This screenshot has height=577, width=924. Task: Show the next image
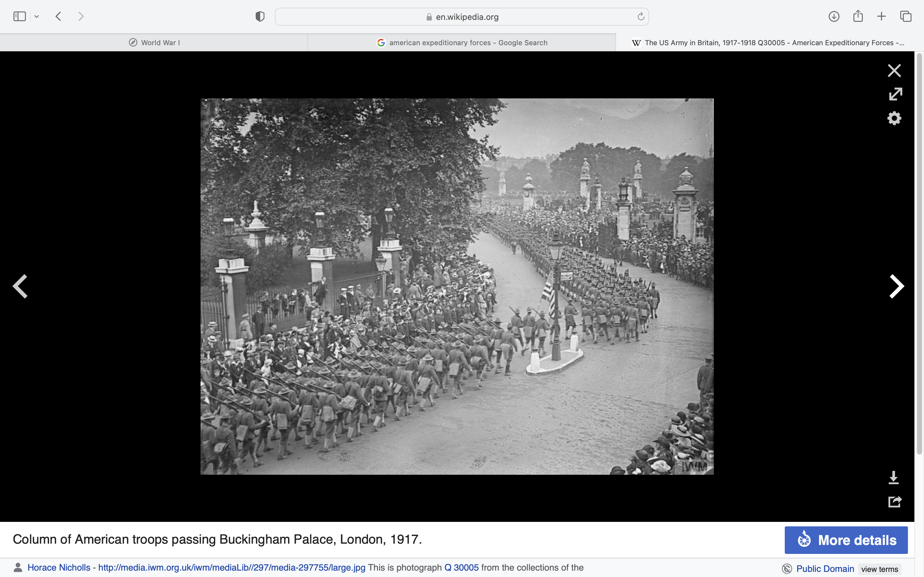tap(896, 286)
